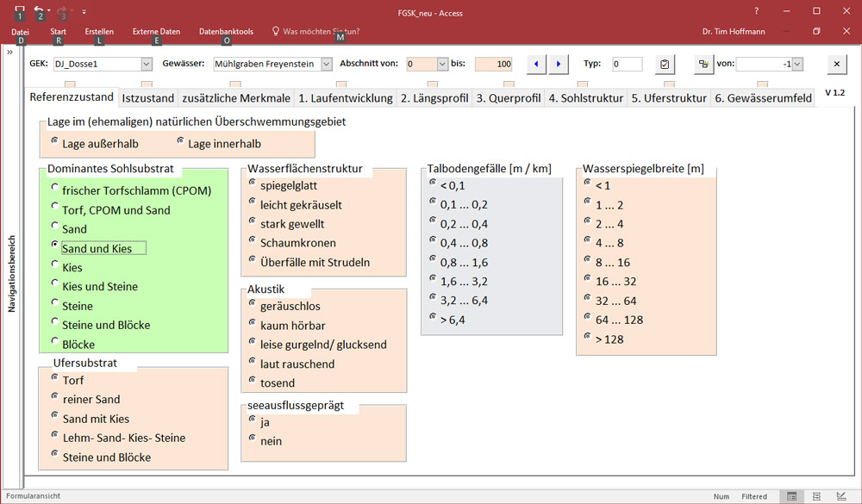Viewport: 862px width, 504px height.
Task: Open the Datenbanktools ribbon tab
Action: click(x=226, y=31)
